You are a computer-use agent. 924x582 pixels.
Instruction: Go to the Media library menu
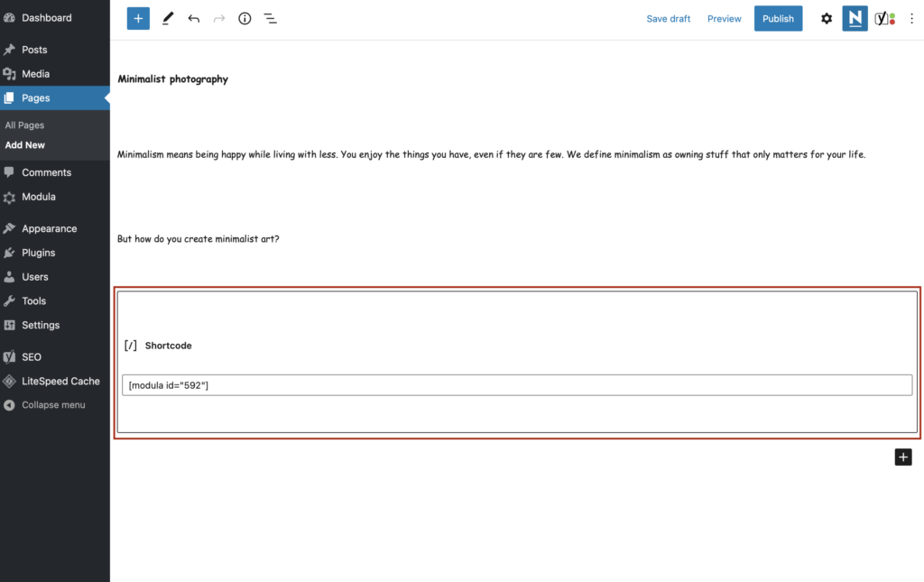point(35,74)
